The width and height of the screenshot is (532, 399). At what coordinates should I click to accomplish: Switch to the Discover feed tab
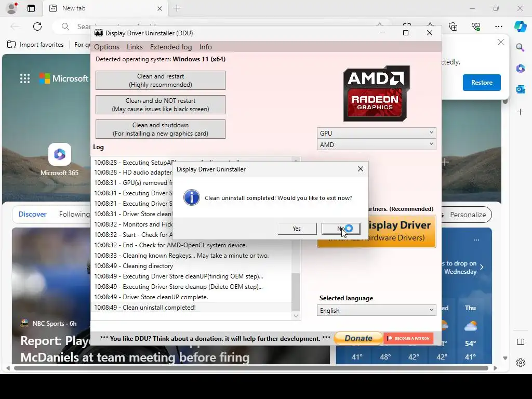pyautogui.click(x=33, y=215)
